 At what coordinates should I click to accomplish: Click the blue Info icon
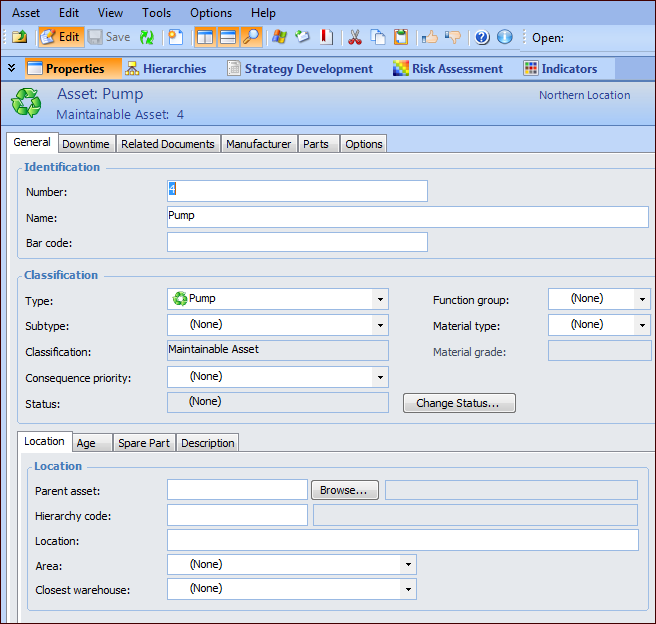tap(505, 37)
